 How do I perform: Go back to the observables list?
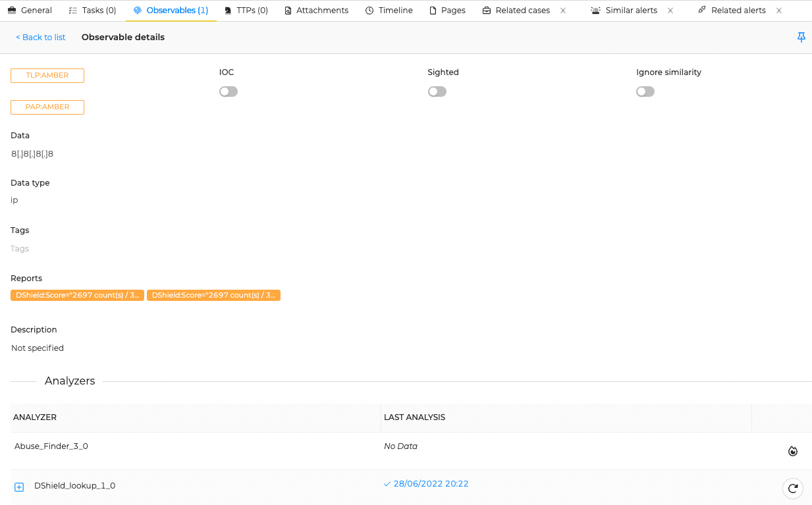point(41,38)
